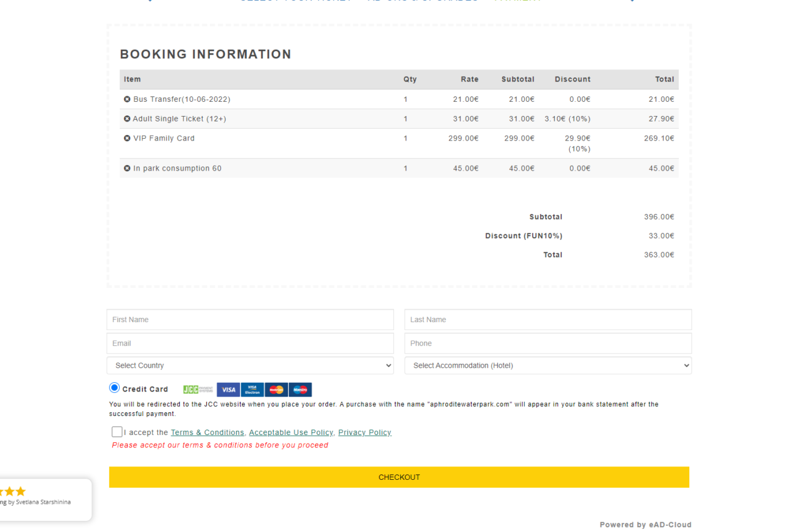Image resolution: width=798 pixels, height=532 pixels.
Task: Click into the Phone field
Action: [x=548, y=344]
